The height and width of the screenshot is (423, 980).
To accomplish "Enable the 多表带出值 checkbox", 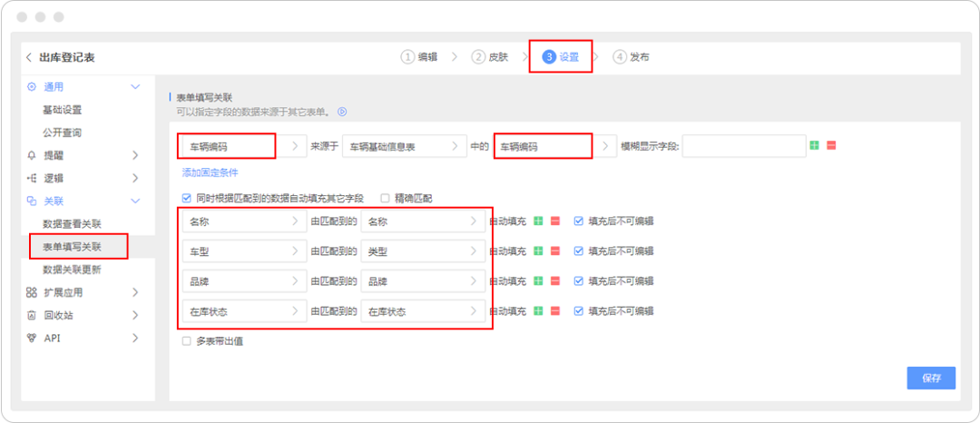I will coord(187,341).
